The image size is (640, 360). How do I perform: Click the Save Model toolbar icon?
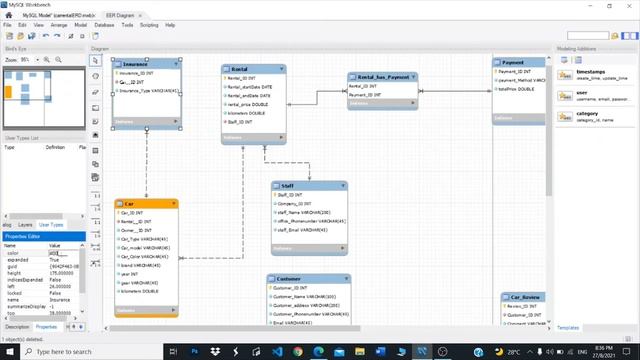point(31,36)
